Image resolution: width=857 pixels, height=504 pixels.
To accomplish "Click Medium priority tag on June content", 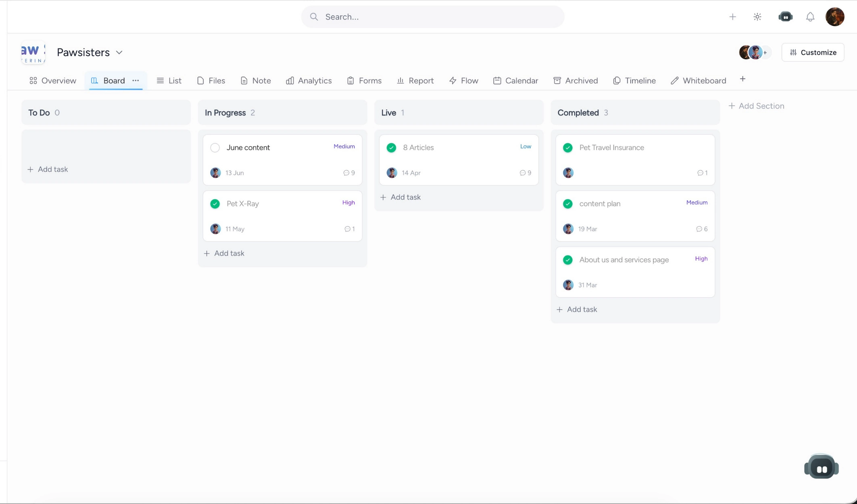I will (344, 146).
